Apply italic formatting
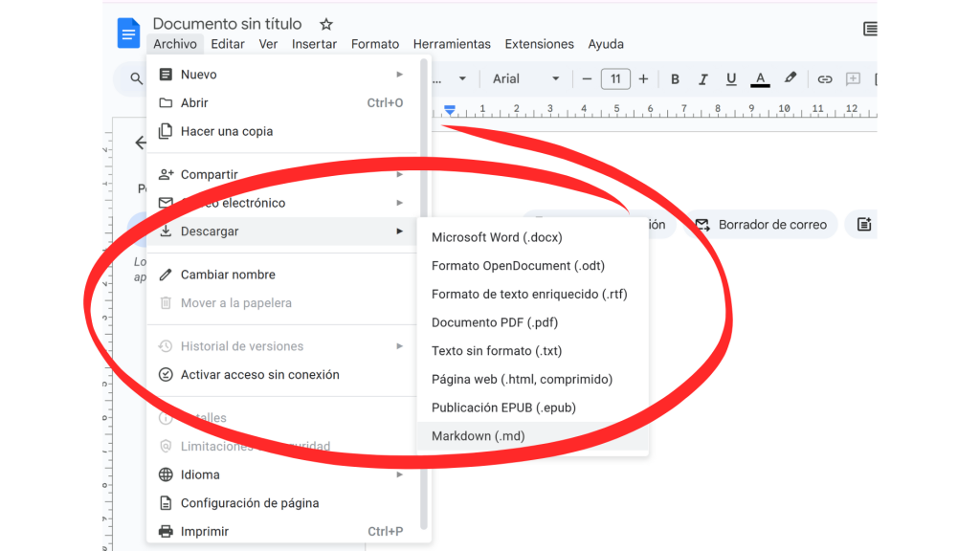Viewport: 980px width, 551px height. coord(703,79)
